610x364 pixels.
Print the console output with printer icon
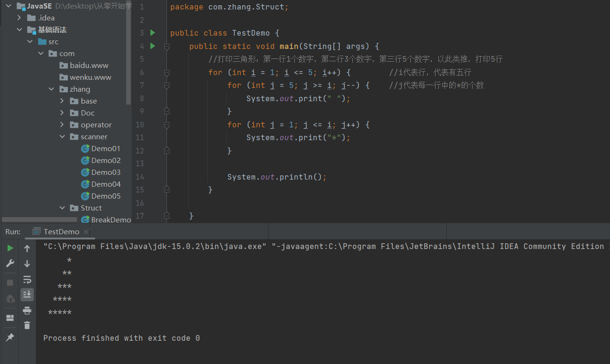27,310
